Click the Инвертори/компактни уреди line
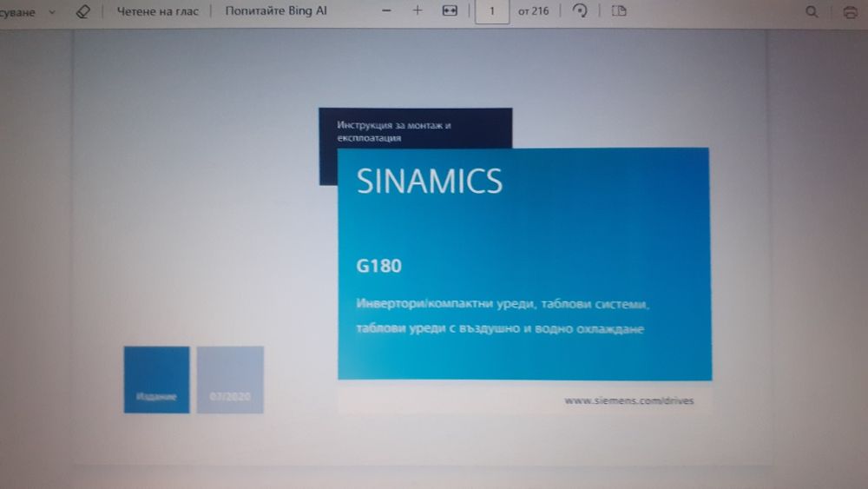868x489 pixels. [503, 303]
